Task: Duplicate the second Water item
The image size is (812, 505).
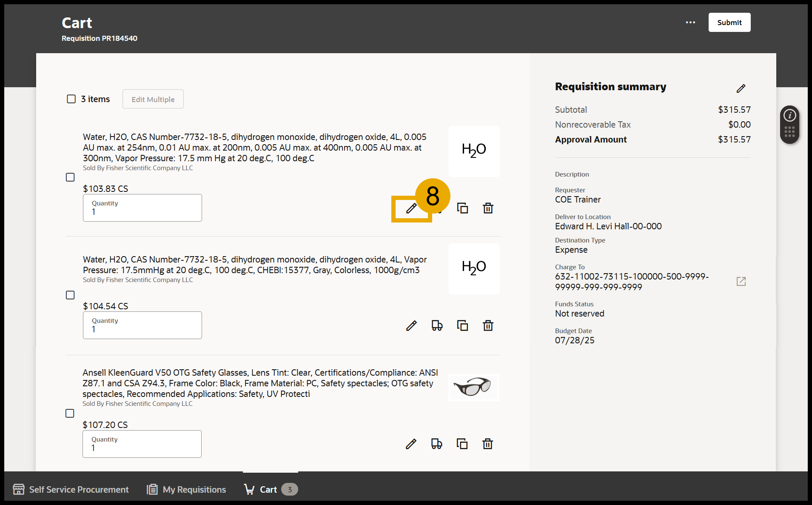Action: point(463,325)
